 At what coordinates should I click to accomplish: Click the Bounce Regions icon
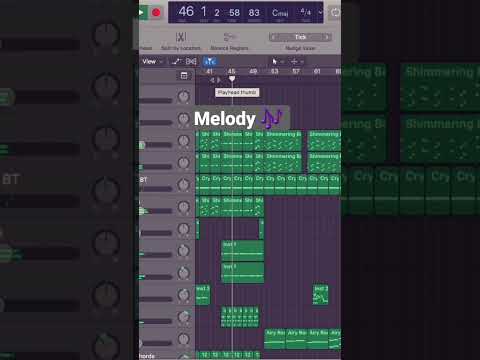(229, 36)
